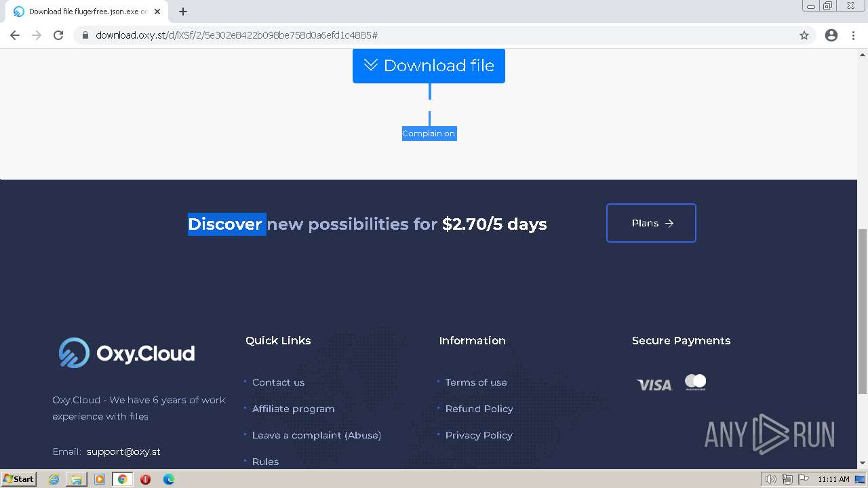
Task: Open the Chrome profile avatar icon
Action: click(x=831, y=35)
